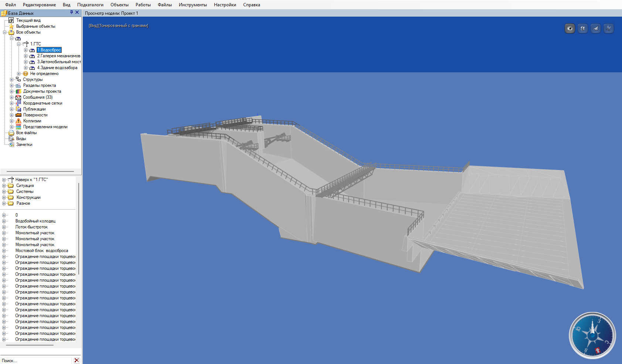The width and height of the screenshot is (622, 364).
Task: Click the Выбранные объекты star icon
Action: click(x=11, y=26)
